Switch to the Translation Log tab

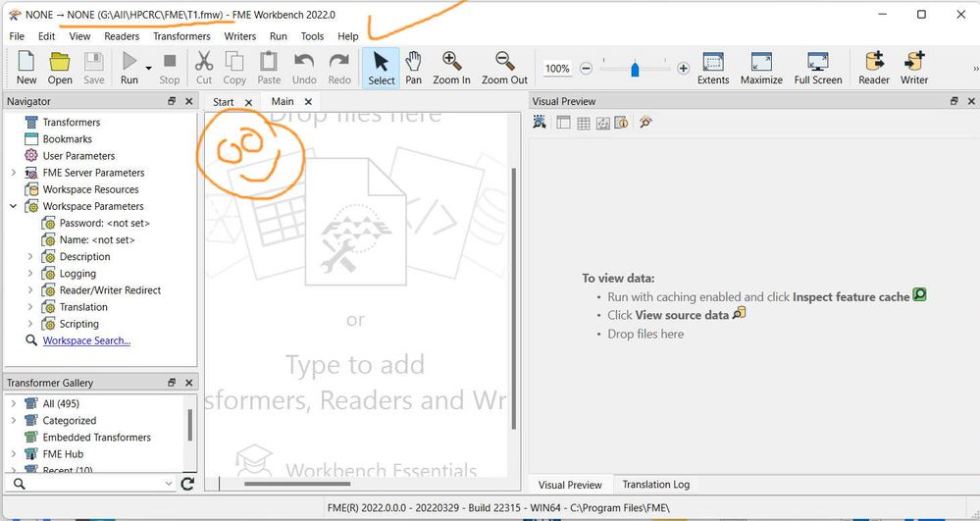click(655, 485)
